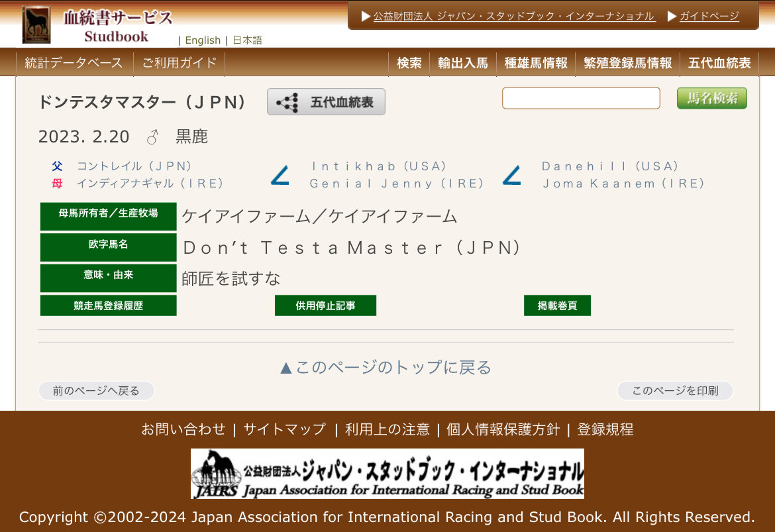Open 輸出入馬 navigation tab
This screenshot has height=532, width=775.
(x=462, y=63)
